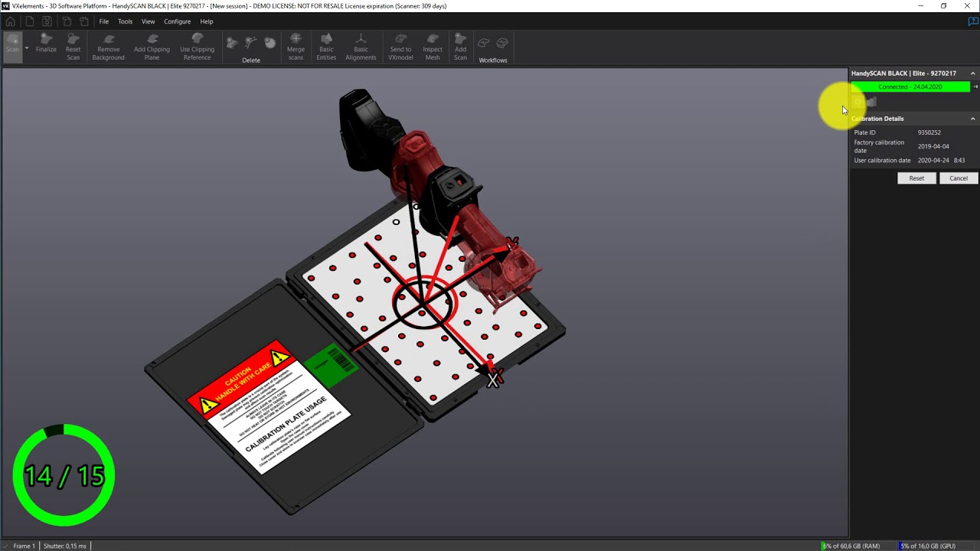Click the green Connected status bar
This screenshot has width=980, height=551.
pyautogui.click(x=910, y=87)
